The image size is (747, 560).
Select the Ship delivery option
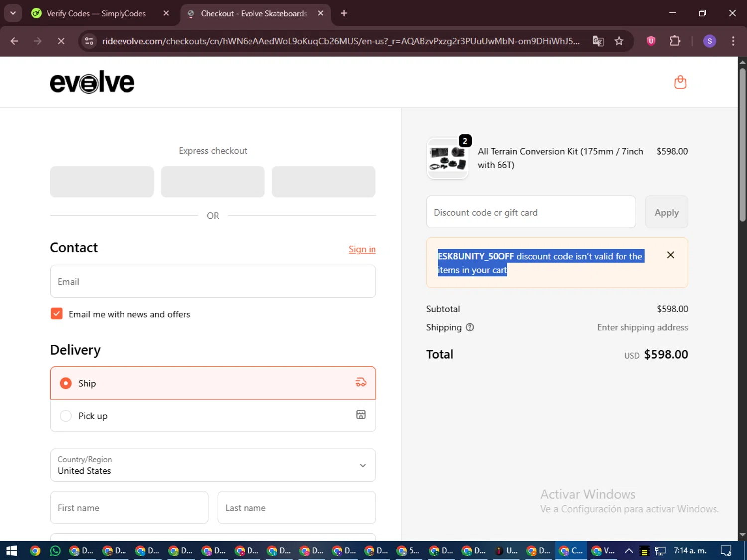(213, 383)
